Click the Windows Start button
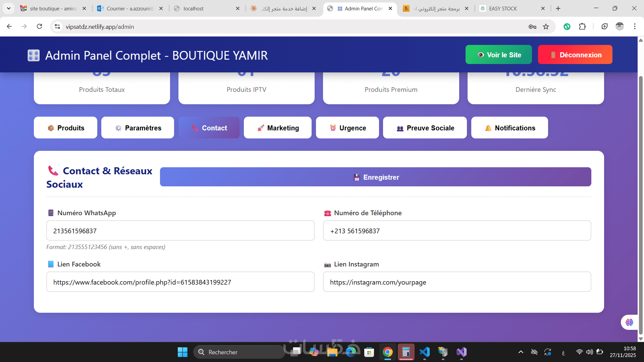This screenshot has height=362, width=644. click(182, 352)
